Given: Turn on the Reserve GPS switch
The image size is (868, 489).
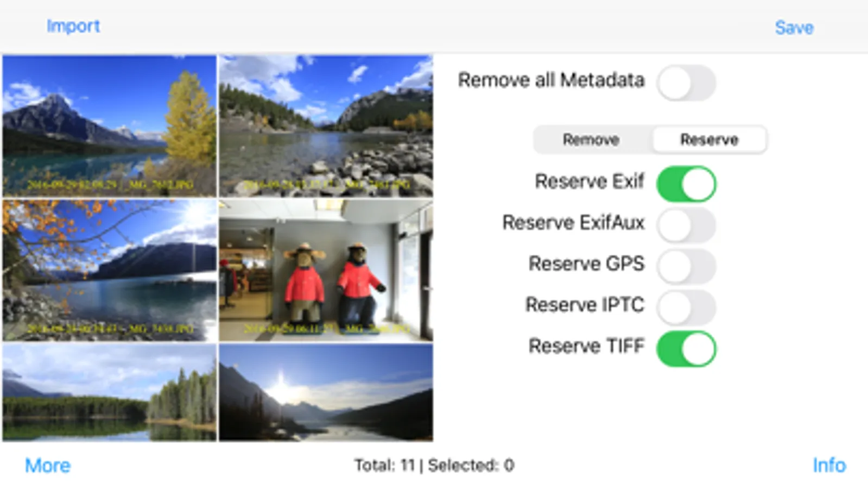Looking at the screenshot, I should (686, 266).
